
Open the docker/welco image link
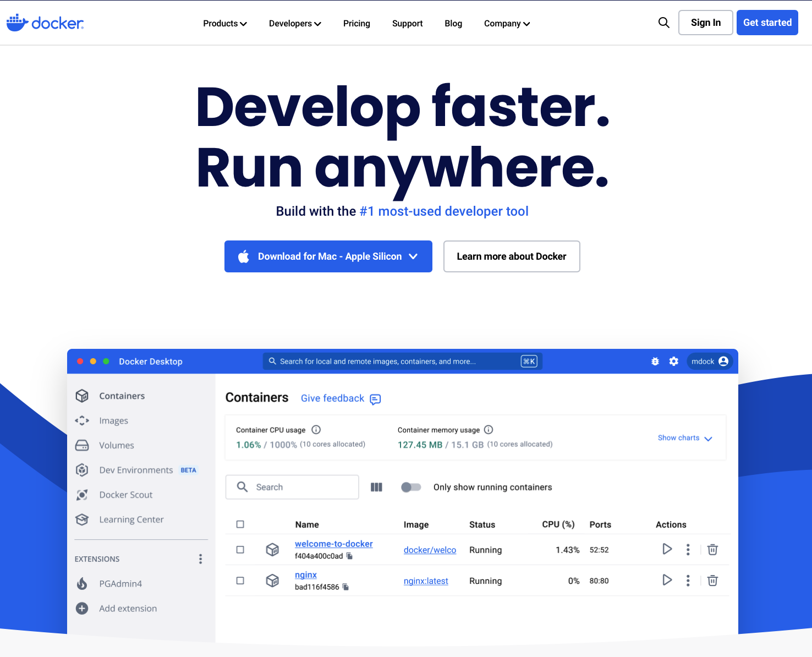(430, 550)
